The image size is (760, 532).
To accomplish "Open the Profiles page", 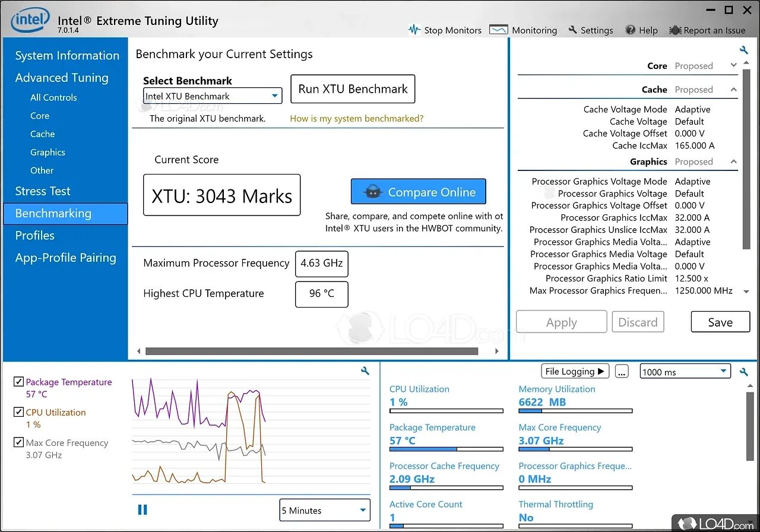I will [34, 236].
